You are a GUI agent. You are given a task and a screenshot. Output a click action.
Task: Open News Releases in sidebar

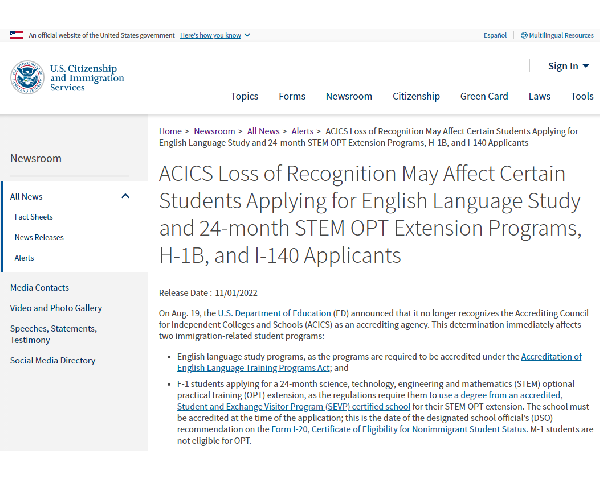pos(39,237)
